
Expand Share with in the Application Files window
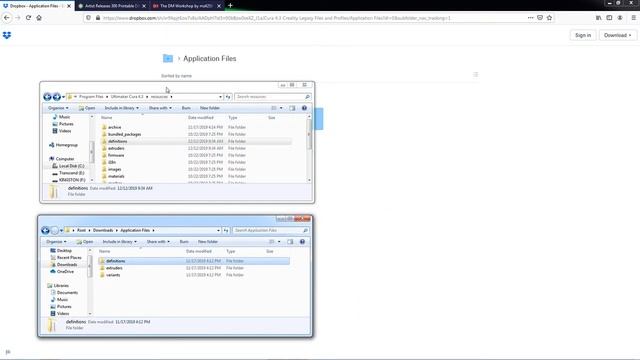pyautogui.click(x=158, y=242)
